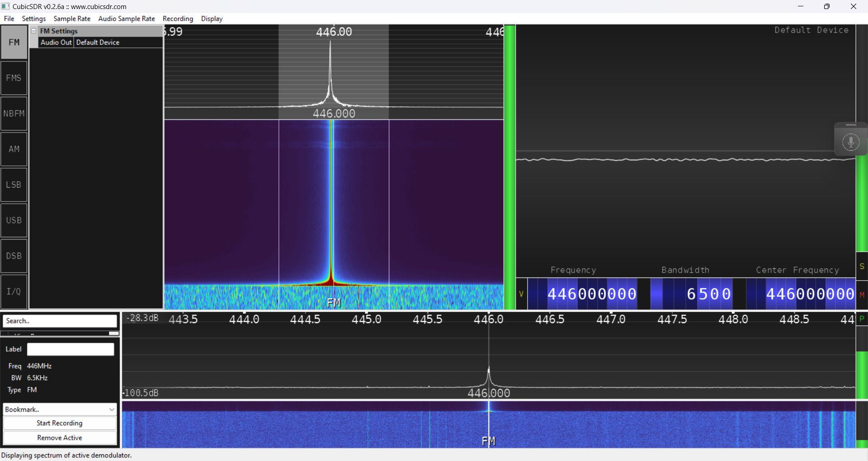Click the microphone overlay icon
The image size is (868, 461).
851,141
